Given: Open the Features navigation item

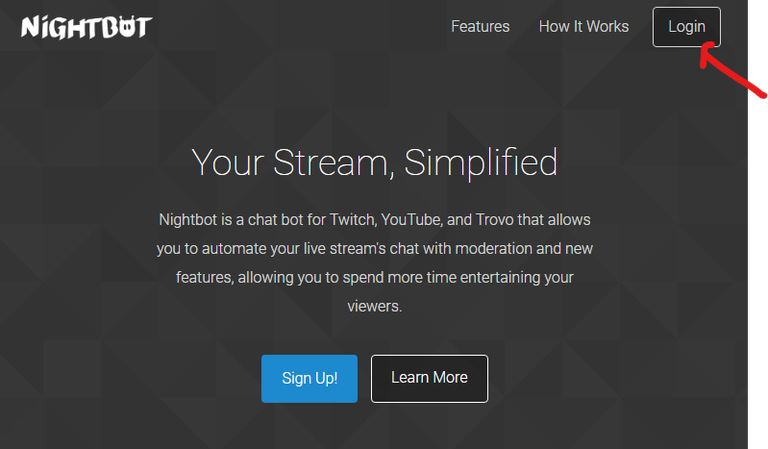Looking at the screenshot, I should point(480,27).
